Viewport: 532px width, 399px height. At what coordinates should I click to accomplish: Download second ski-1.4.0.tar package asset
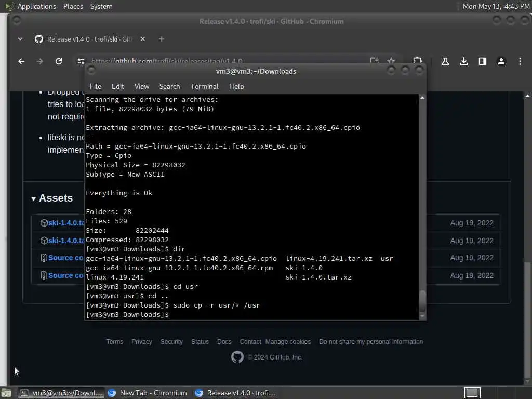click(x=66, y=241)
